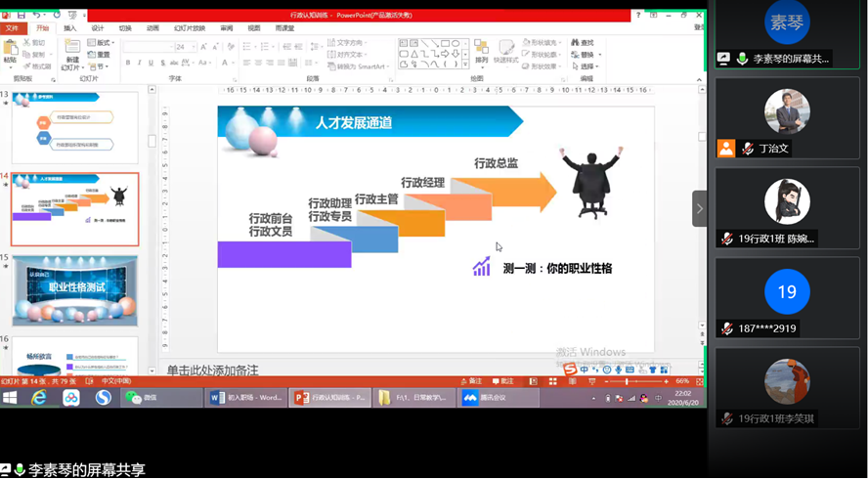Click Internet Explorer icon in taskbar

pyautogui.click(x=39, y=398)
